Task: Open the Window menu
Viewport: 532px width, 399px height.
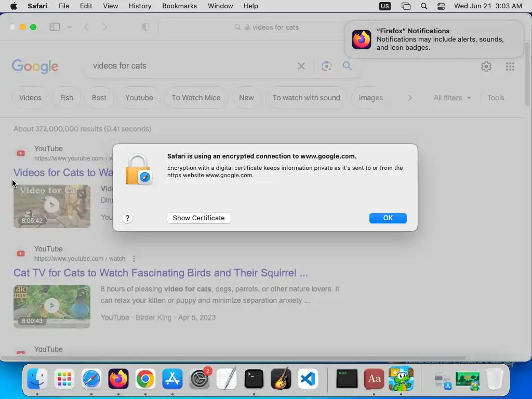Action: tap(220, 6)
